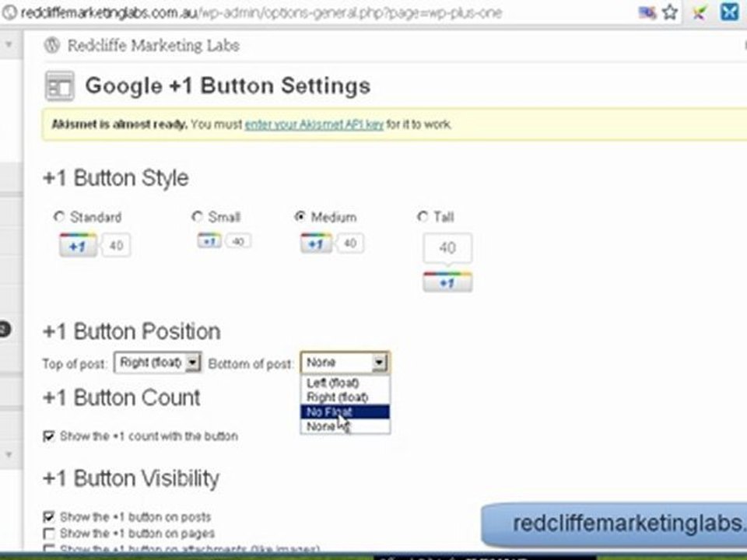Image resolution: width=747 pixels, height=560 pixels.
Task: Click the Medium +1 button preview
Action: (331, 243)
